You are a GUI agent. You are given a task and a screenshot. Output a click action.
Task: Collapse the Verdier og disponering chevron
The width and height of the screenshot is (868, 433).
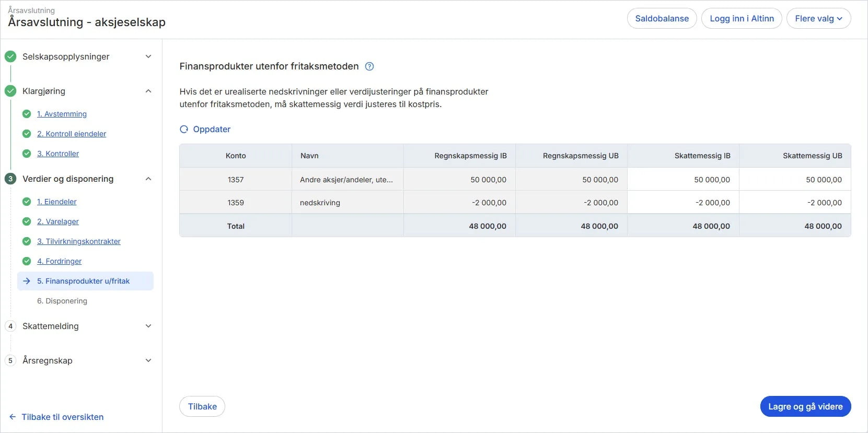coord(148,179)
